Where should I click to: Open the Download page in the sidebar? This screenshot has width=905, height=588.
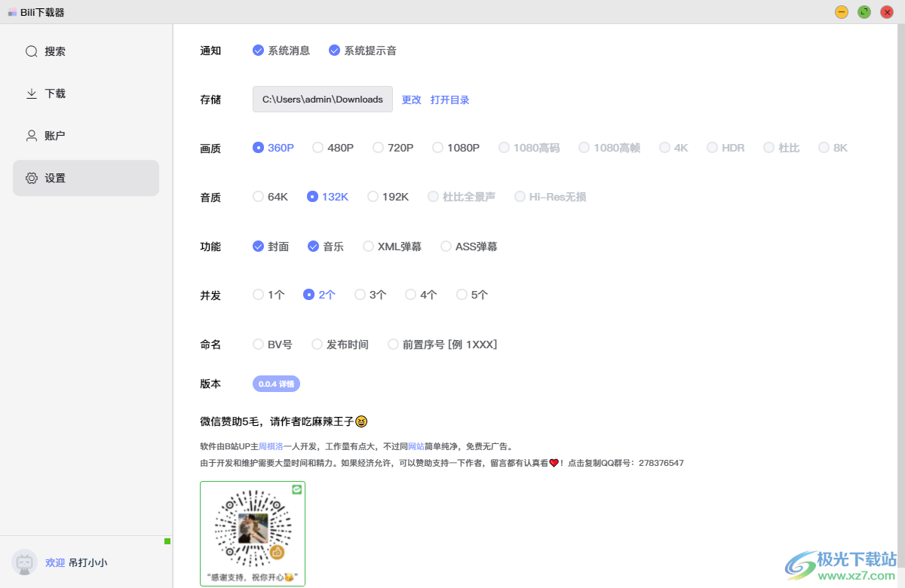86,93
